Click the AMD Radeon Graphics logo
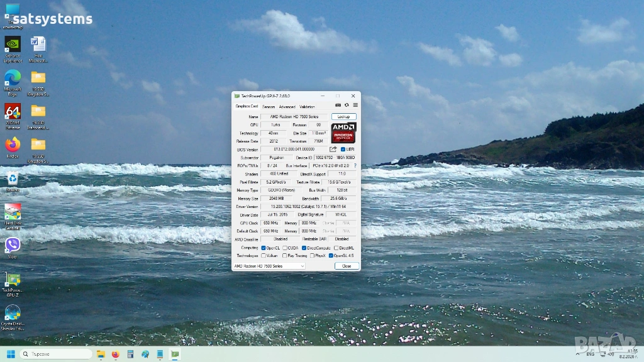The height and width of the screenshot is (362, 644). [x=343, y=133]
